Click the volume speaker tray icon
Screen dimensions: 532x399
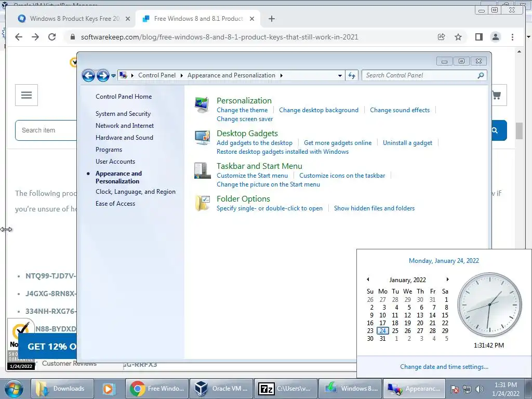[479, 389]
